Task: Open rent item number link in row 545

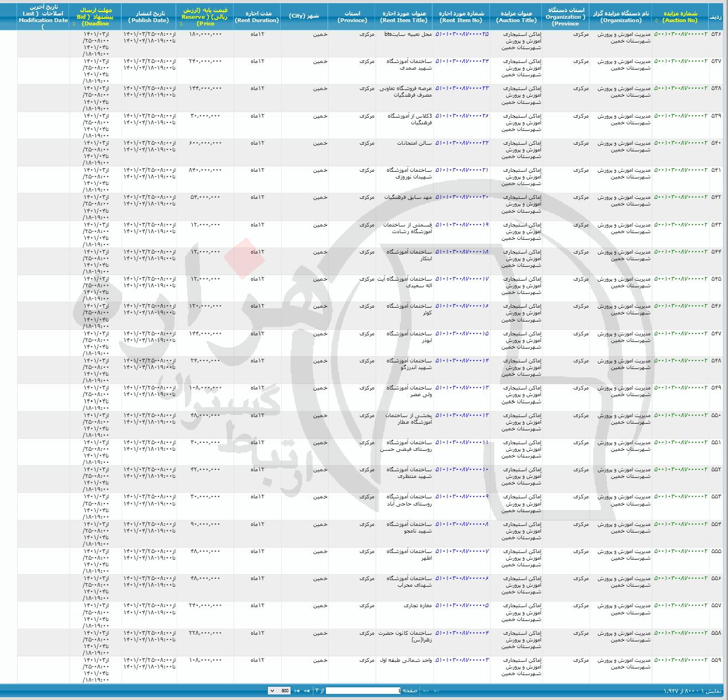Action: (x=462, y=279)
